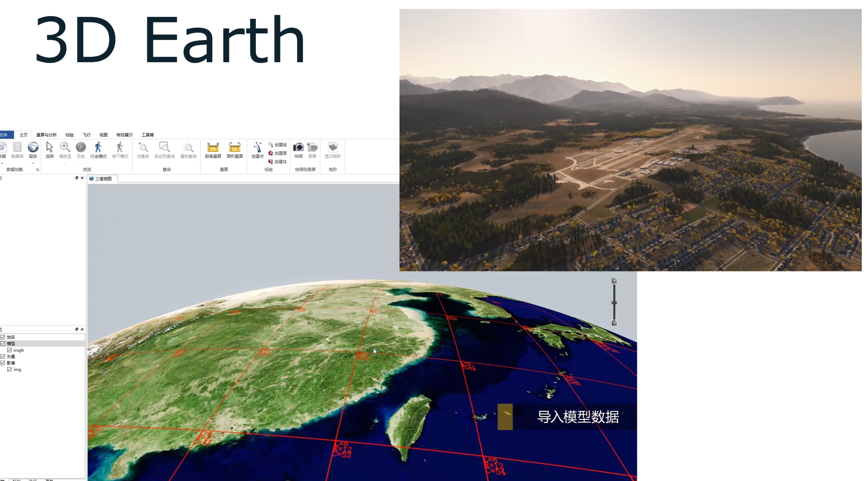This screenshot has width=868, height=481.
Task: Click the zoom slider plus button
Action: point(614,281)
